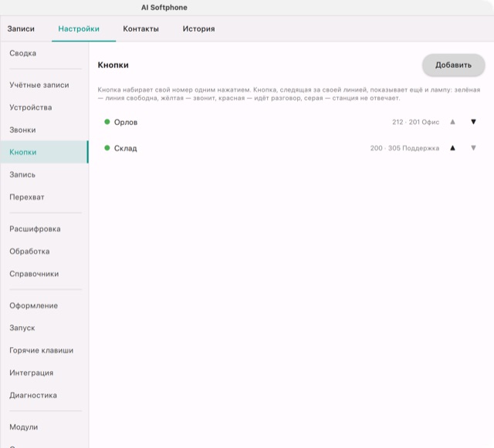Add a new button with Добавить

[453, 66]
